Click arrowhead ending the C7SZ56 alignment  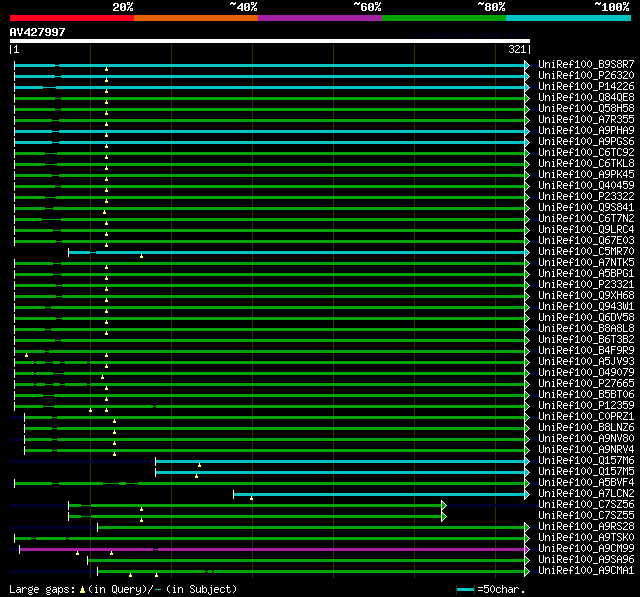tap(444, 505)
